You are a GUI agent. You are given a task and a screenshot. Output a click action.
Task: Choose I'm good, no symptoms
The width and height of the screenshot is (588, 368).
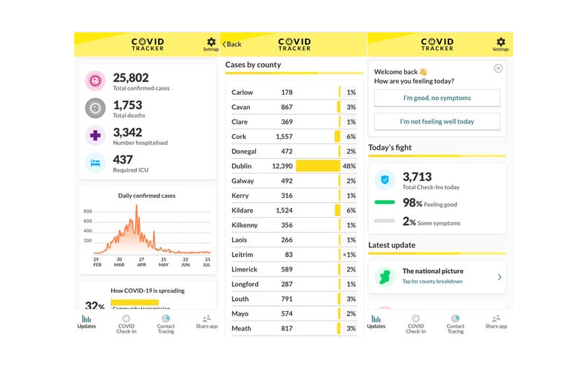click(x=437, y=98)
